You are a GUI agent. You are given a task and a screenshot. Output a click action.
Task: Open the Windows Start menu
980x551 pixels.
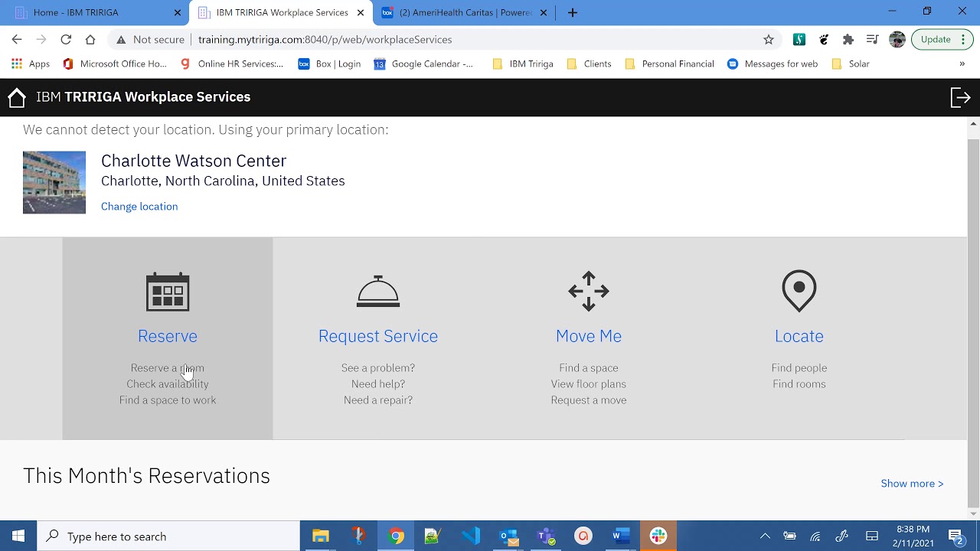click(x=18, y=536)
